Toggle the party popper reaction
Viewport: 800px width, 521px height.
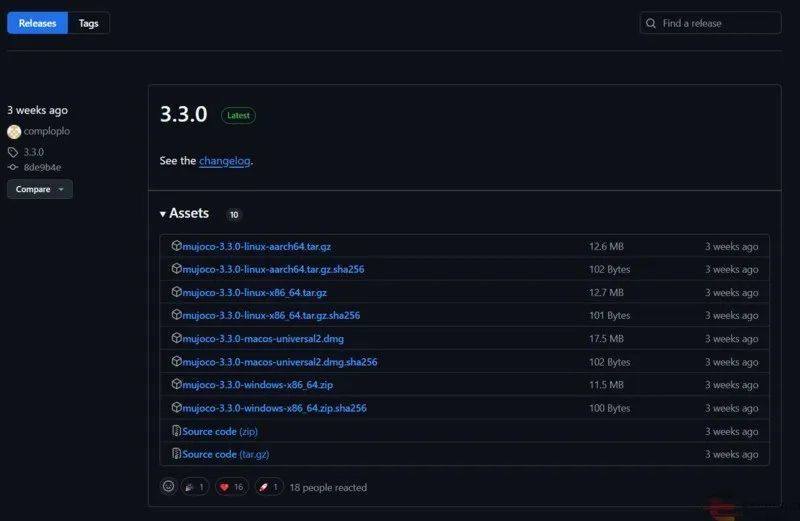pos(195,487)
